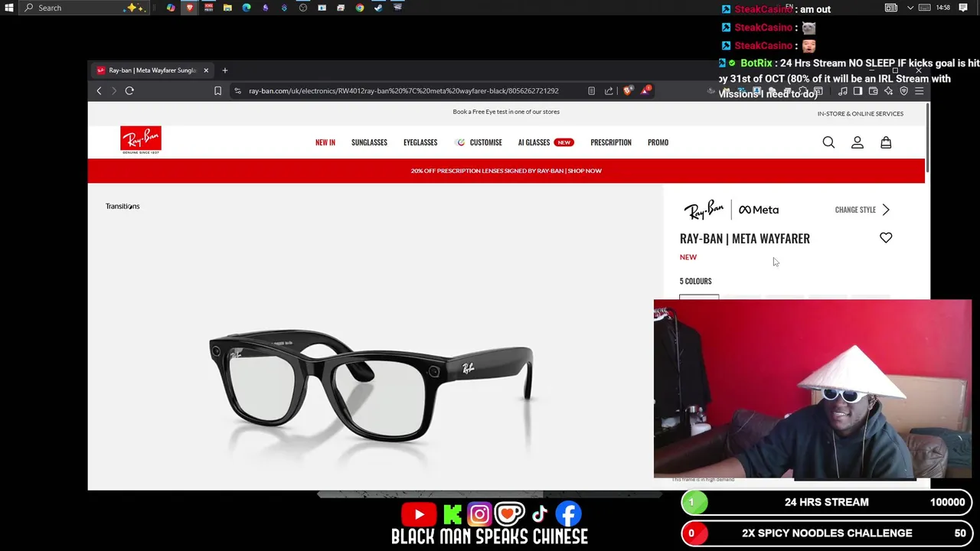Click the TikTok icon in stream overlay

pos(540,514)
